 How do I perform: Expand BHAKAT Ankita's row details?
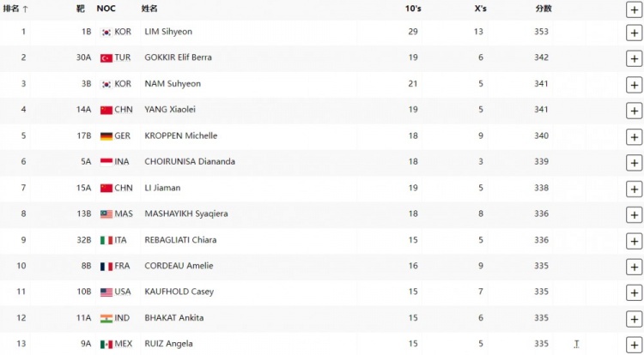[635, 319]
